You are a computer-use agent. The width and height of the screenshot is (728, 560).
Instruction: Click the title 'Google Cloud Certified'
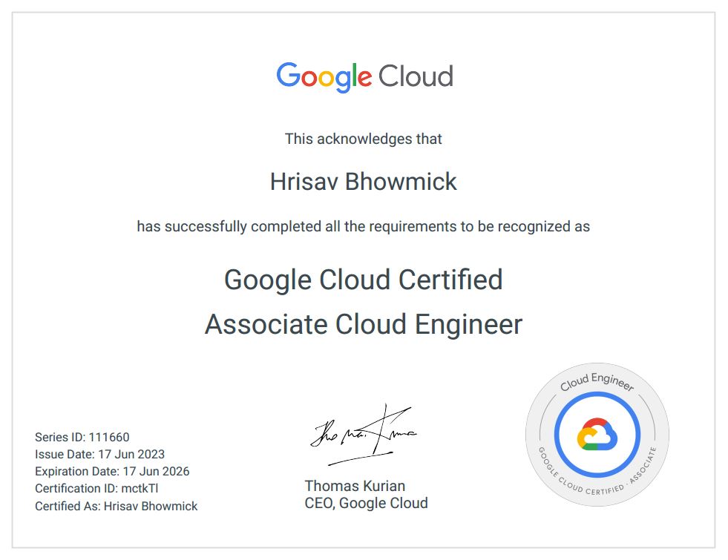tap(364, 280)
